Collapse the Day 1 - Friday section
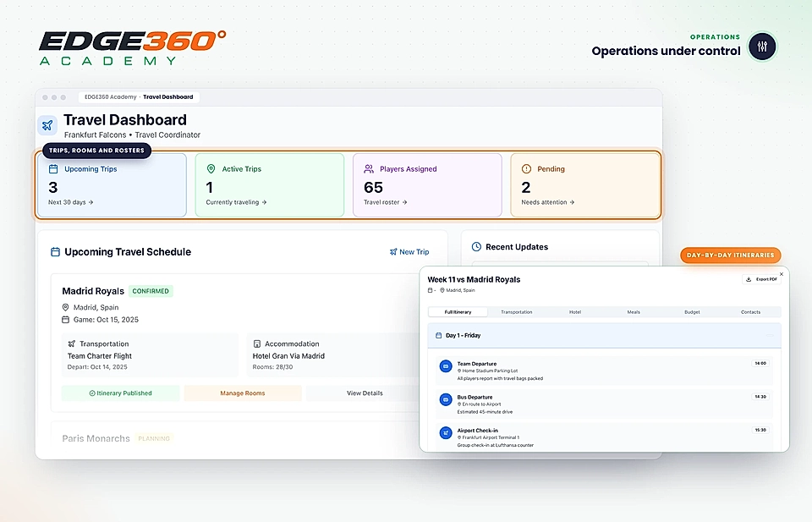 (x=770, y=336)
